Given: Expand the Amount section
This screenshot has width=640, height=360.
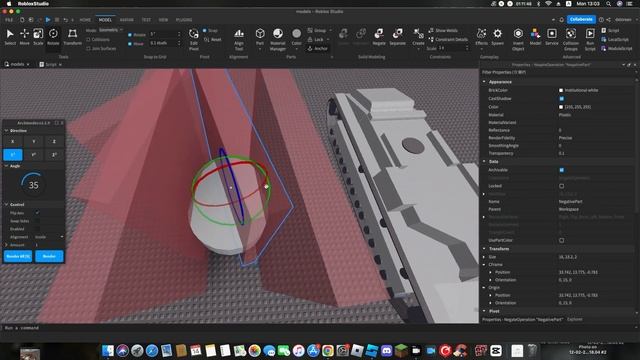Looking at the screenshot, I should click(x=6, y=245).
